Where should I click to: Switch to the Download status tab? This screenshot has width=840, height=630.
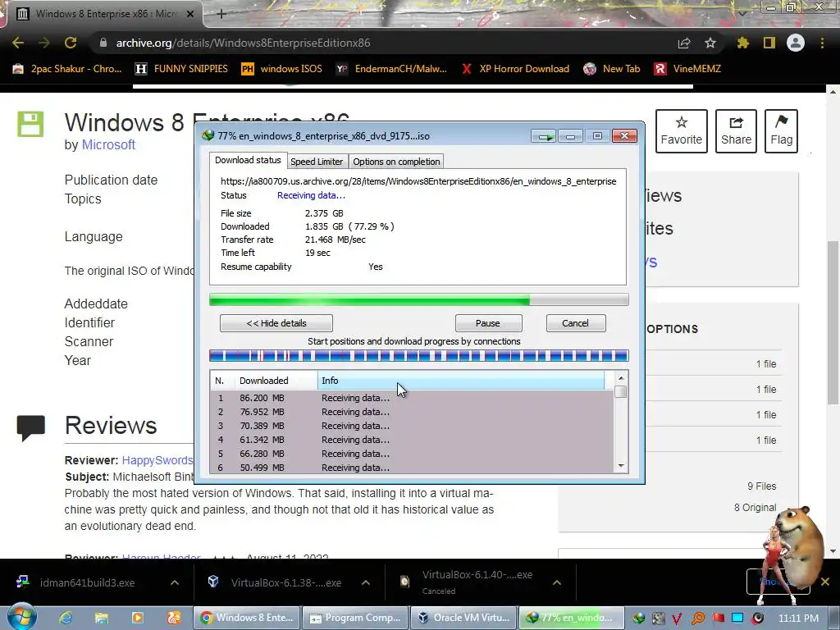pos(248,160)
